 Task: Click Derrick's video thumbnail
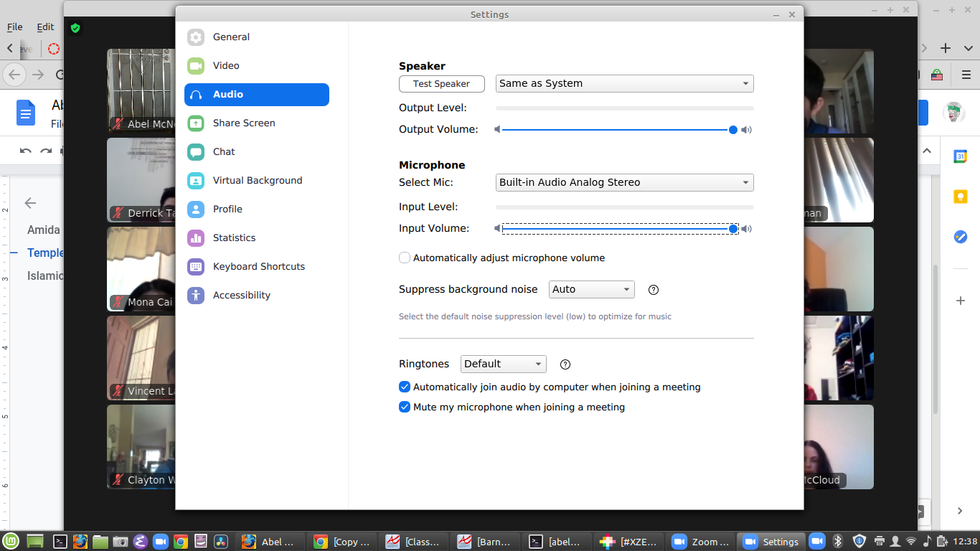tap(141, 180)
